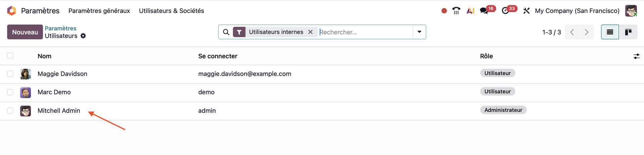This screenshot has height=155, width=644.
Task: Select the Maggie Davidson row checkbox
Action: coord(10,74)
